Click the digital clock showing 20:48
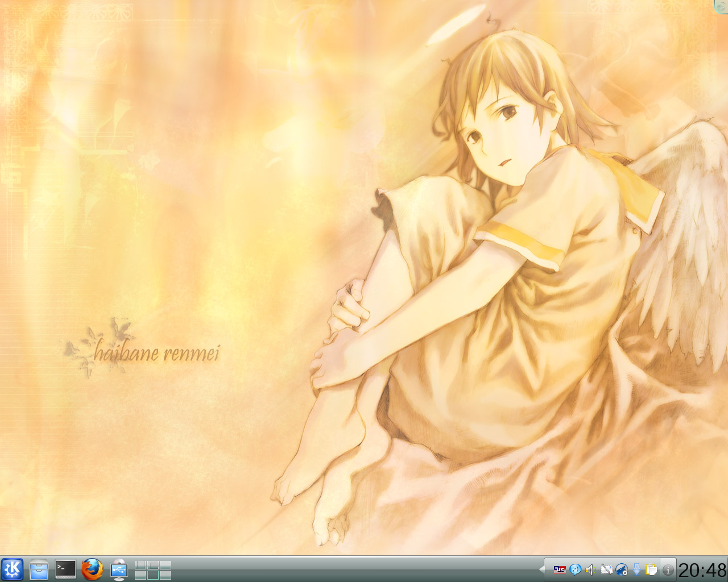This screenshot has height=582, width=728. click(702, 570)
